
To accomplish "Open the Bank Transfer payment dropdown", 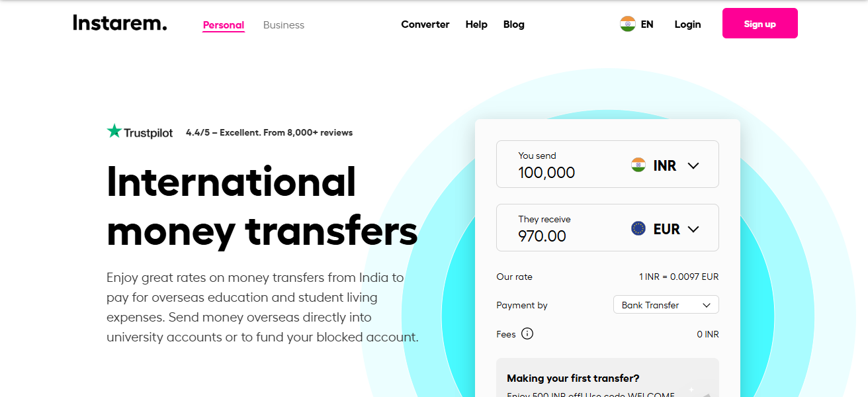I will point(666,305).
